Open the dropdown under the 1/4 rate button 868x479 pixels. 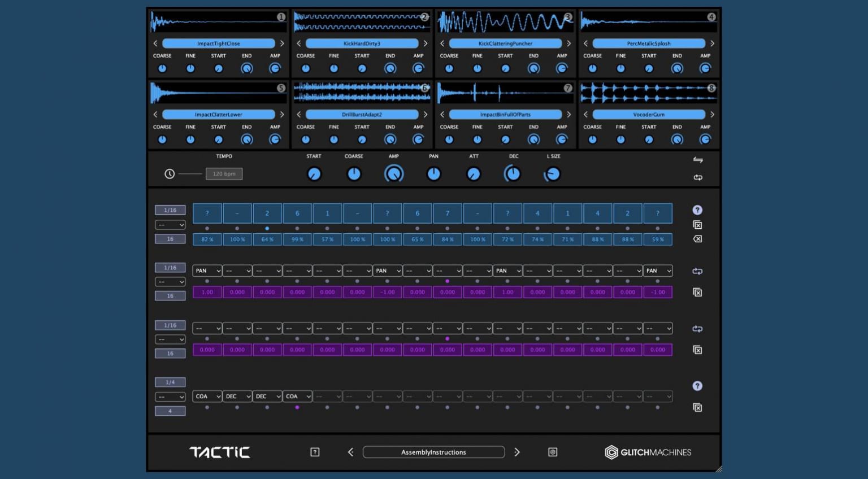[x=170, y=397]
